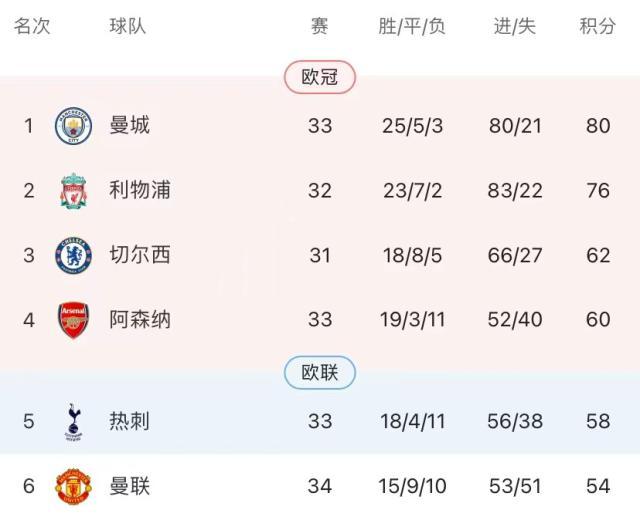Select the 欧联 zone label

[320, 373]
